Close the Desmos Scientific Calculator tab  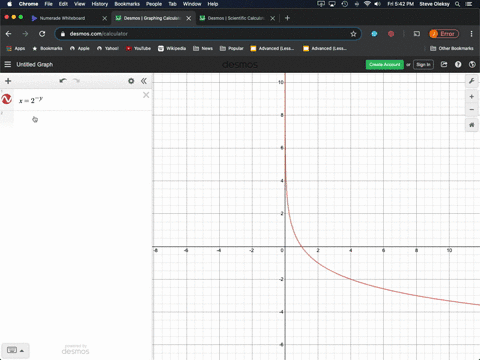[273, 18]
